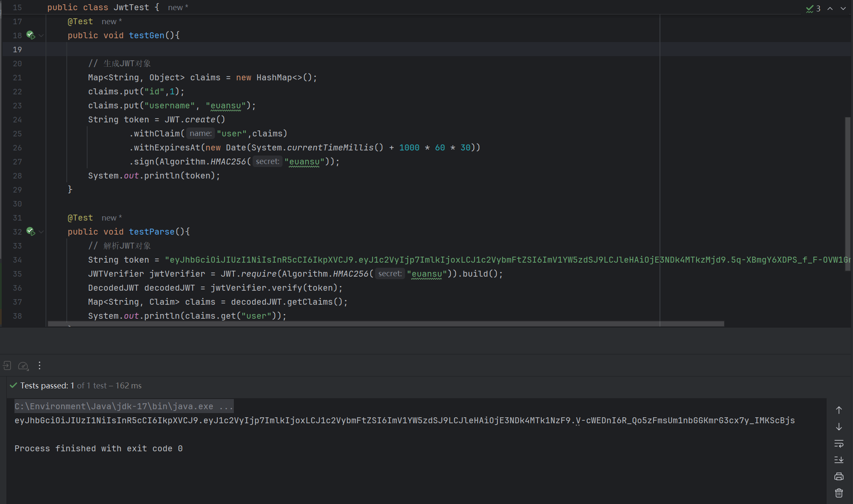Viewport: 853px width, 504px height.
Task: Open the inspections widget showing 3 typos
Action: (813, 8)
